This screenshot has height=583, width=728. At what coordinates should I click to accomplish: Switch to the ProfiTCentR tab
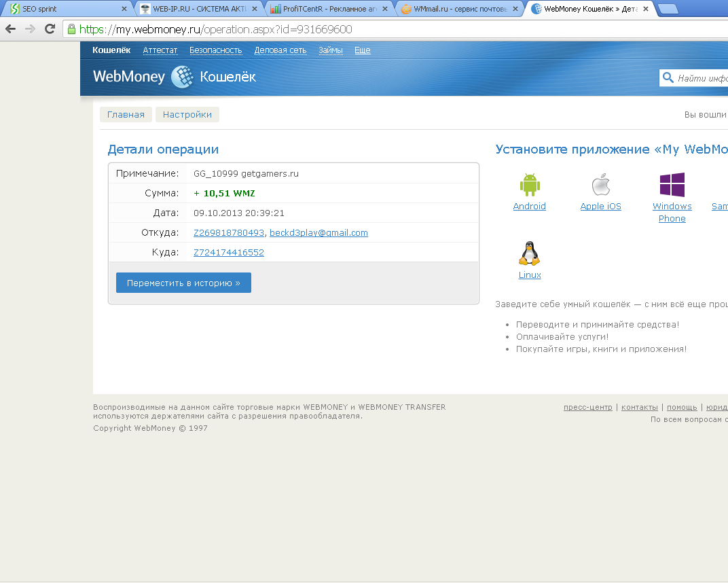[x=329, y=9]
